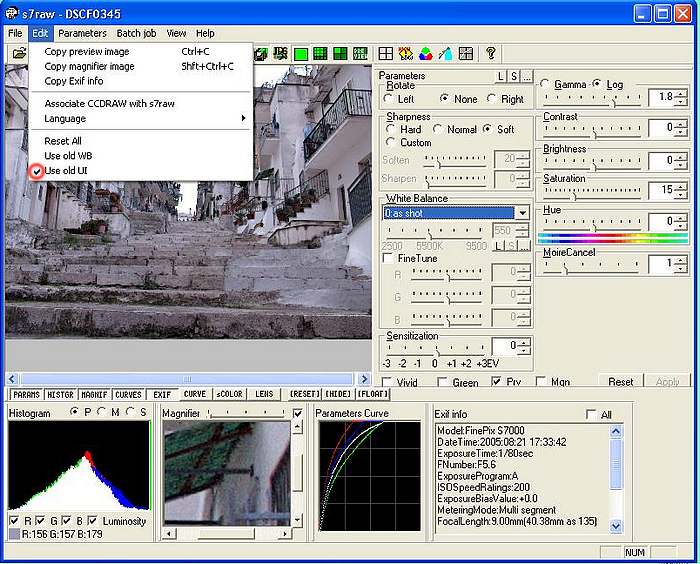The image size is (700, 564).
Task: Click the help question mark icon
Action: 491,53
